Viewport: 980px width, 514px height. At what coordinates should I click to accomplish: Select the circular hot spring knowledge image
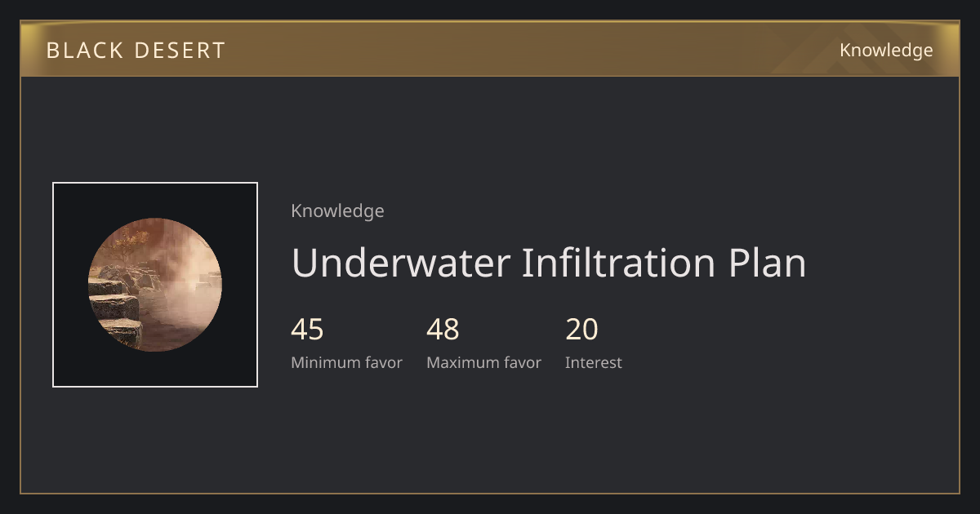coord(155,285)
